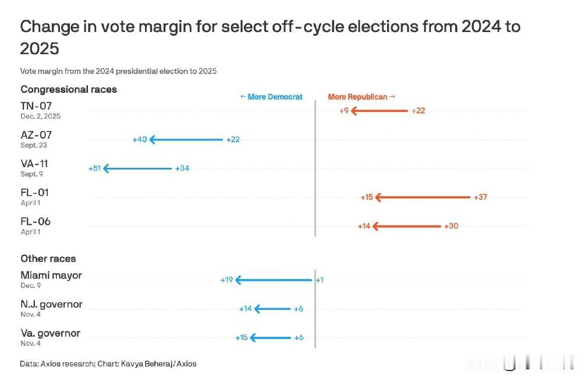Click the TN-07 red arrow head
The width and height of the screenshot is (588, 381).
(353, 111)
